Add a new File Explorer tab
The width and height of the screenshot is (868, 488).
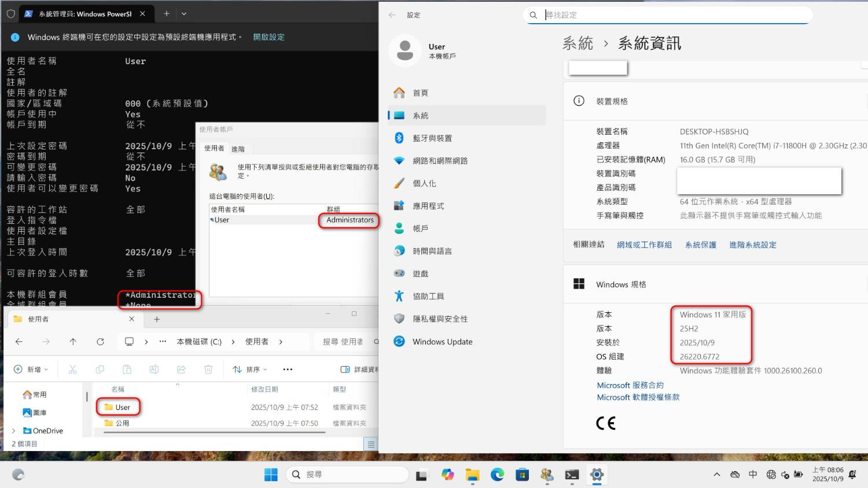157,319
